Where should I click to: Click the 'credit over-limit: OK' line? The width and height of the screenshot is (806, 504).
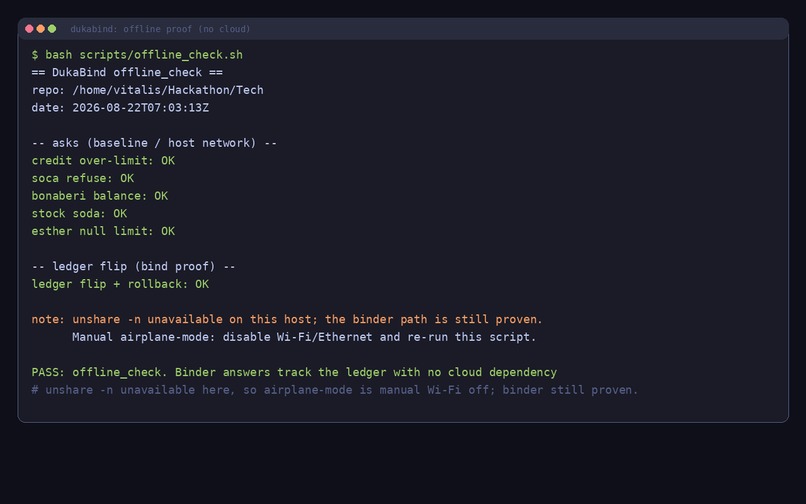(103, 160)
